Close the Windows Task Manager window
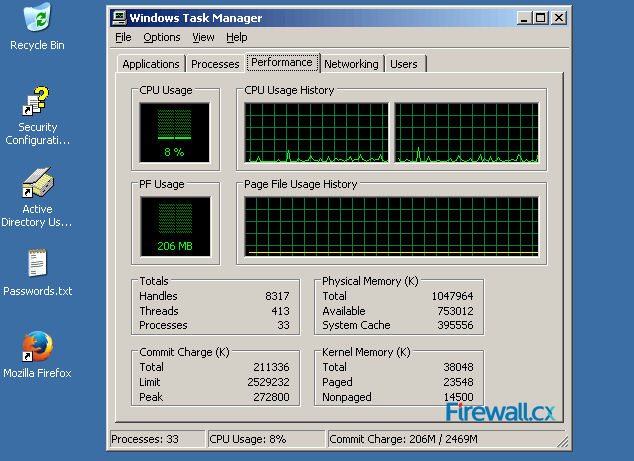Screen dimensions: 634x461 (559, 18)
